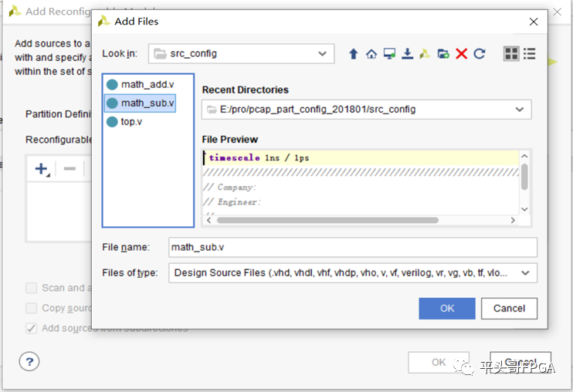Toggle Scan and add checkbox in background
The image size is (573, 392).
coord(32,288)
